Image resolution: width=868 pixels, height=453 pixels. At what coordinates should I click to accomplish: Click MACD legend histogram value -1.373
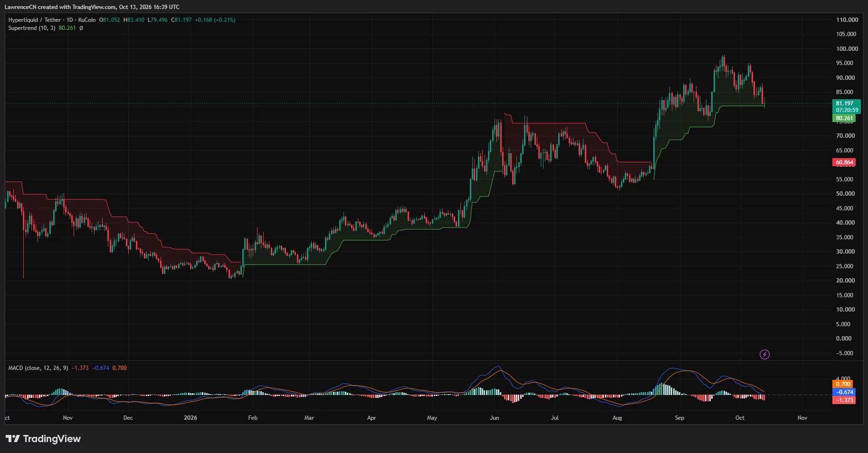(x=80, y=368)
